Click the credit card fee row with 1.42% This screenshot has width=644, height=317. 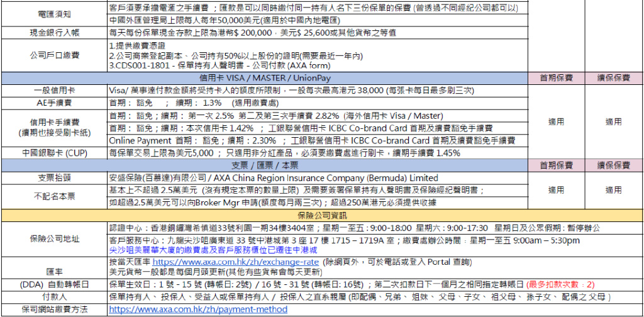pyautogui.click(x=317, y=128)
